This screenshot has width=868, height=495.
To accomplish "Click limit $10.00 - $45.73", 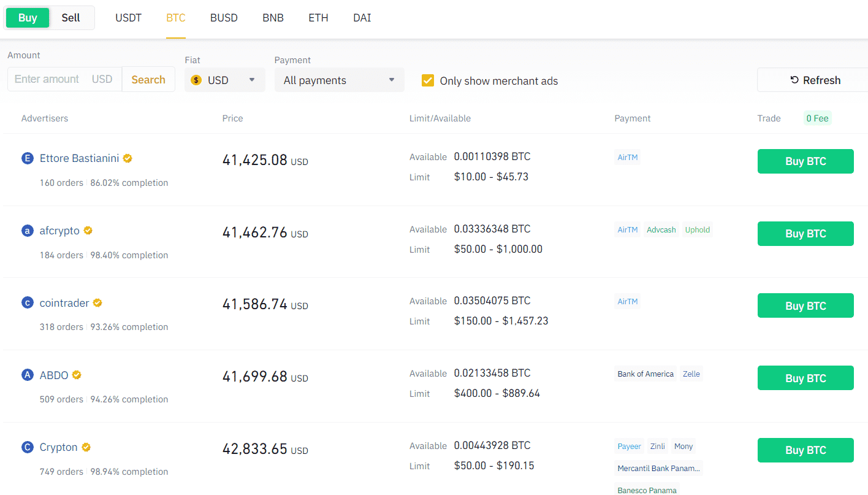I will pyautogui.click(x=491, y=177).
